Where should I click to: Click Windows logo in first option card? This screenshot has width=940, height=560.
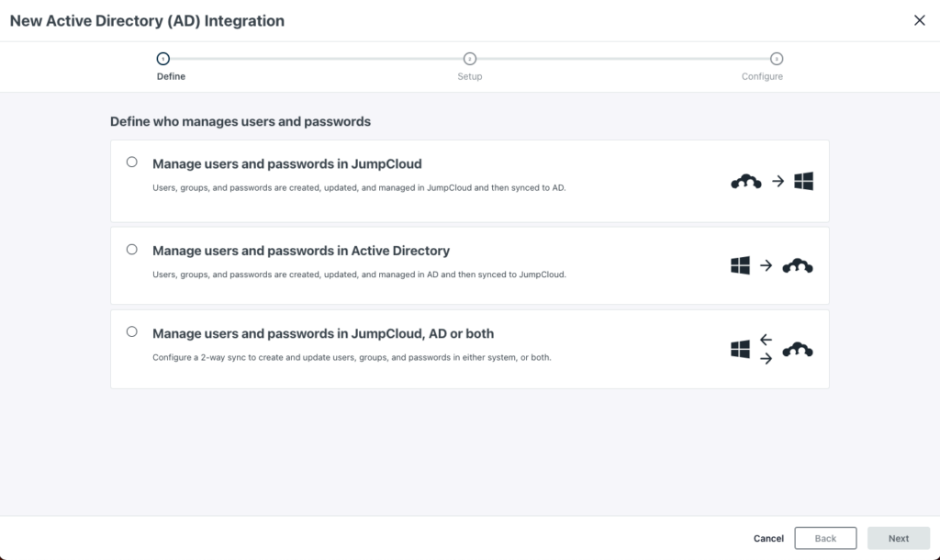[x=804, y=182]
